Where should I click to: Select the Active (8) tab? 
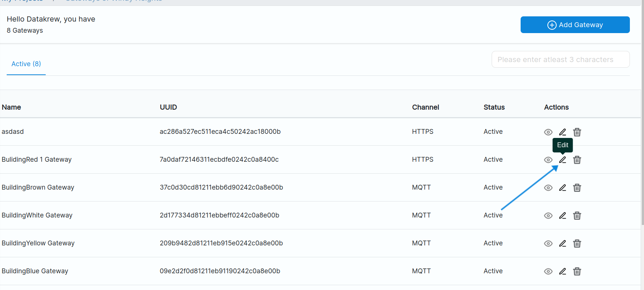coord(26,64)
